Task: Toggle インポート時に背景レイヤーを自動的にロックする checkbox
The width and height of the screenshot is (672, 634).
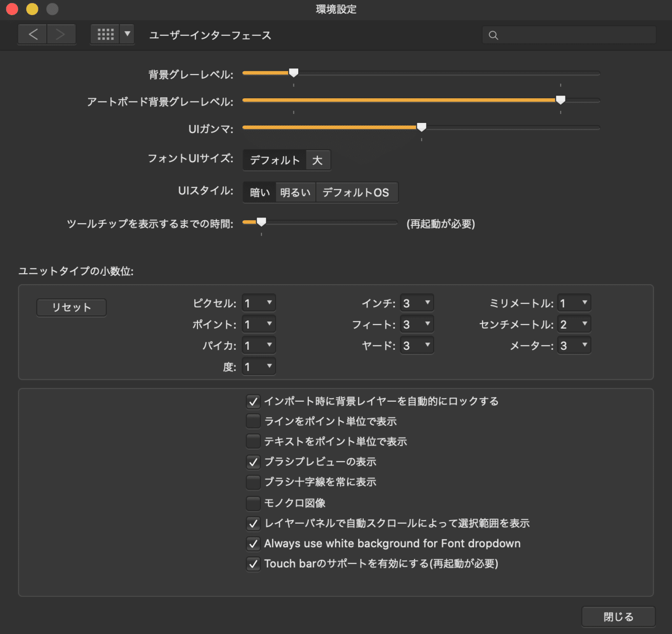Action: coord(253,402)
